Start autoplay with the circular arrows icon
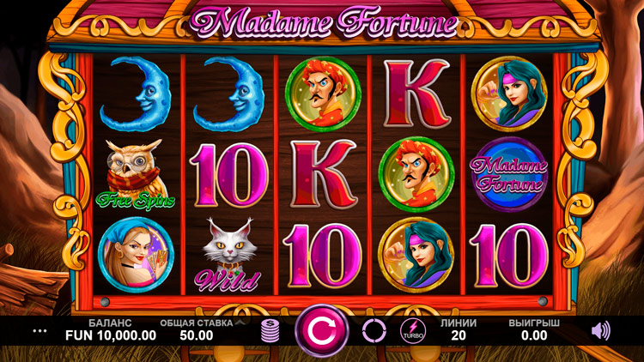 point(374,330)
